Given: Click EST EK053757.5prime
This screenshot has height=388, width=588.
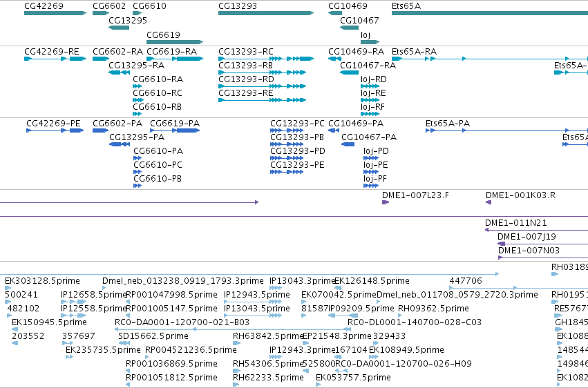Looking at the screenshot, I should point(318,385).
